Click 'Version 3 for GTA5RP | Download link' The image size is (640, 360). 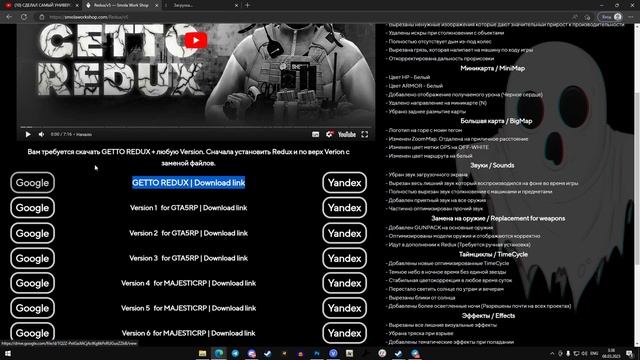189,258
